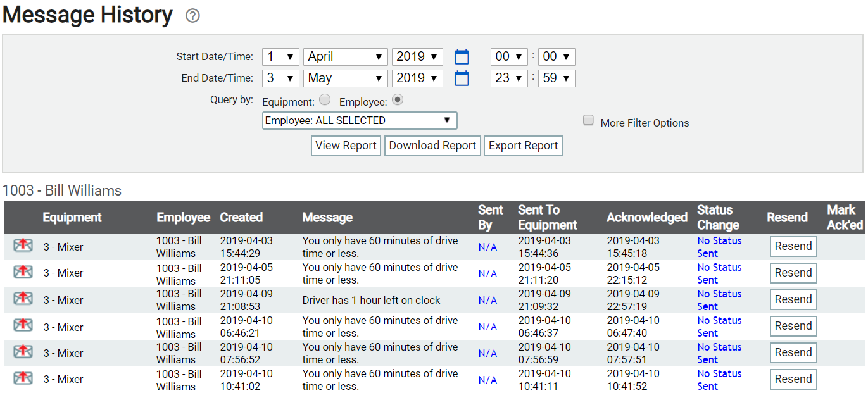Click the envelope icon for the 15:44:29 message

point(23,246)
